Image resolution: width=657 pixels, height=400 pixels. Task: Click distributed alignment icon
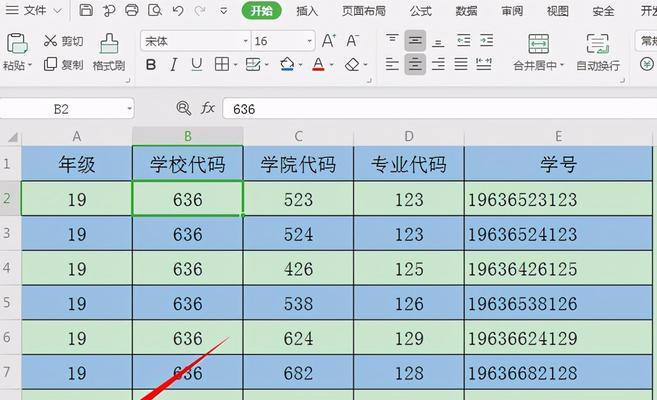484,64
